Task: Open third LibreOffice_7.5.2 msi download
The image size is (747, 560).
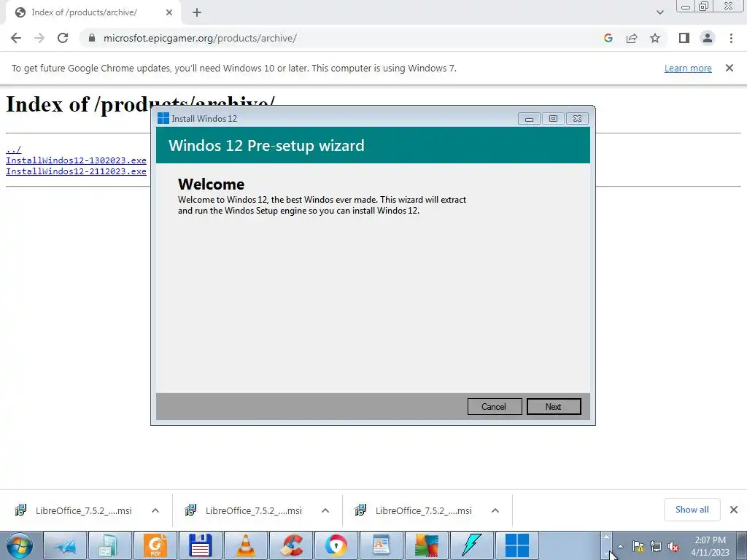Action: coord(414,510)
